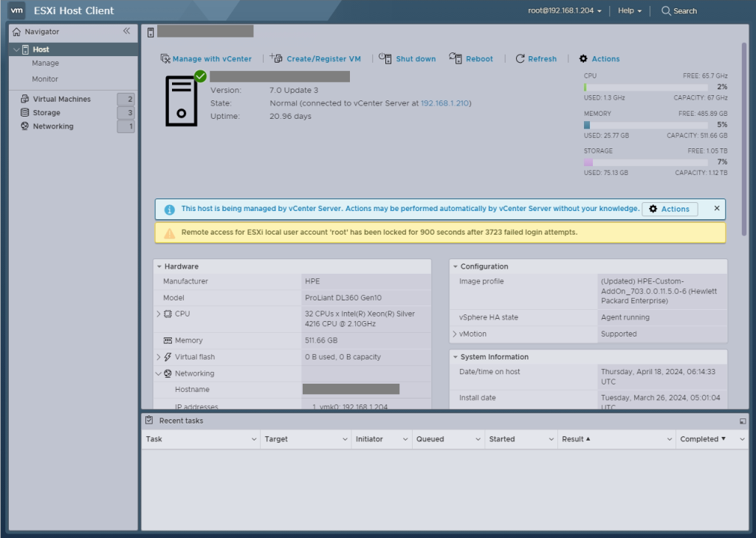
Task: Open the root@192.168.1.204 user dropdown
Action: point(565,10)
